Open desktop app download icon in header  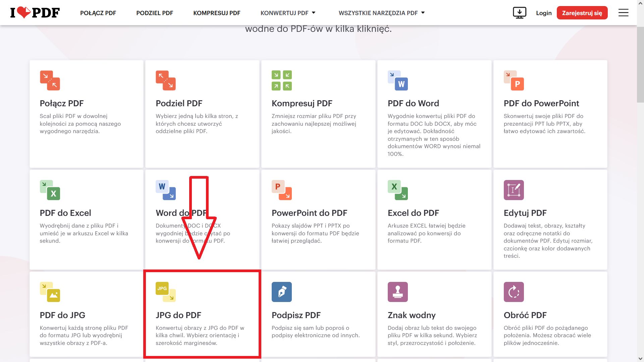(x=520, y=13)
